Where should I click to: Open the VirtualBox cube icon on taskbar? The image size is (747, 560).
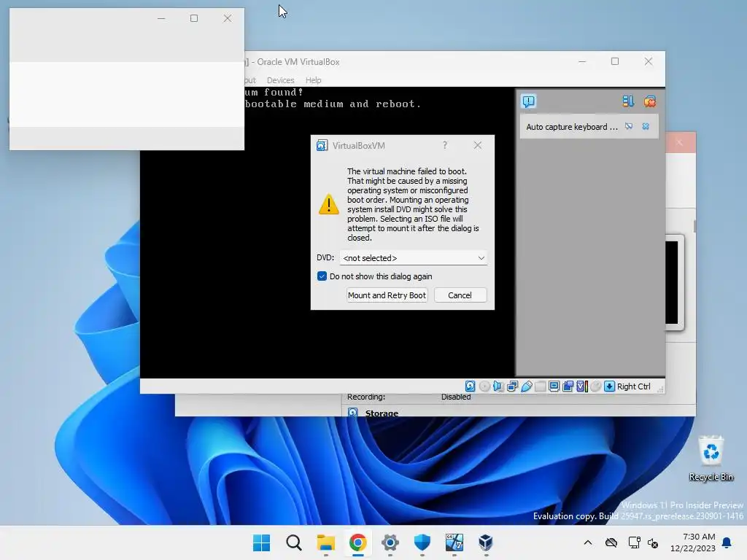[x=485, y=542]
